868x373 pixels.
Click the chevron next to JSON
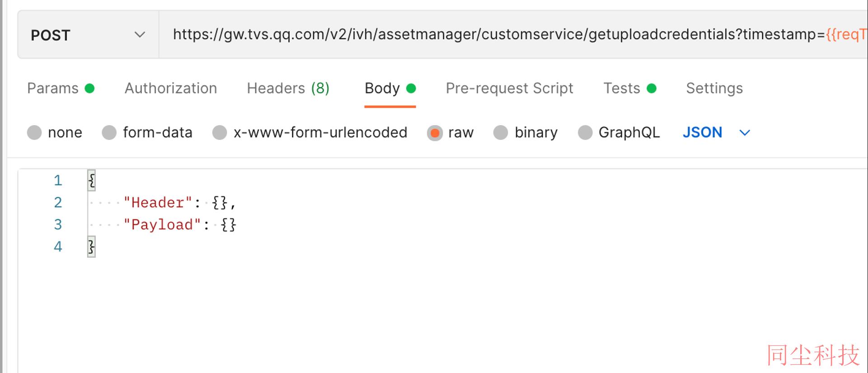(x=745, y=133)
